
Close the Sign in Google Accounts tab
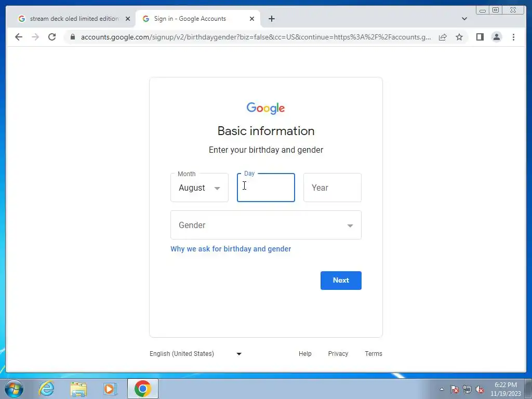click(x=252, y=19)
